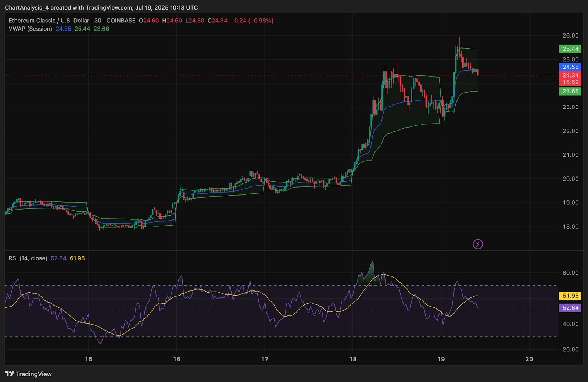
Task: Click the green 25.44 price label
Action: tap(570, 49)
